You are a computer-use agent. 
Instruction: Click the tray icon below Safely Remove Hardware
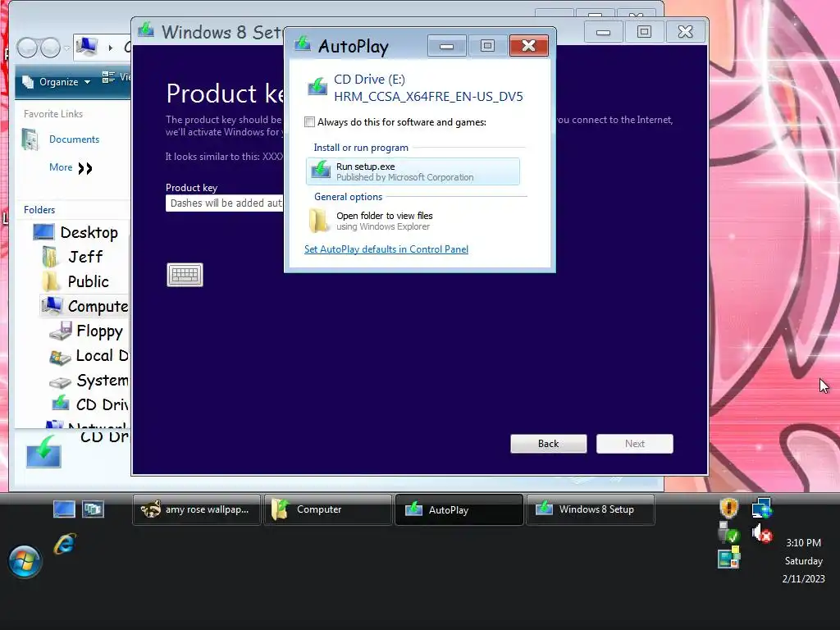pyautogui.click(x=728, y=557)
